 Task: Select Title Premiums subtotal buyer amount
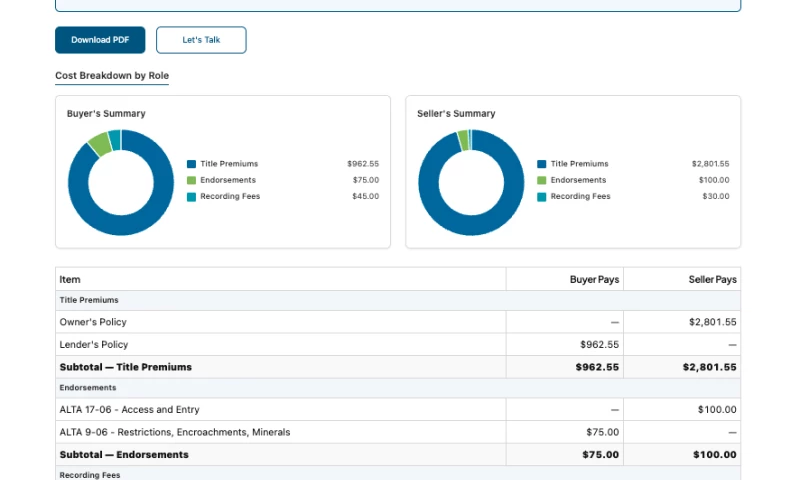coord(597,367)
